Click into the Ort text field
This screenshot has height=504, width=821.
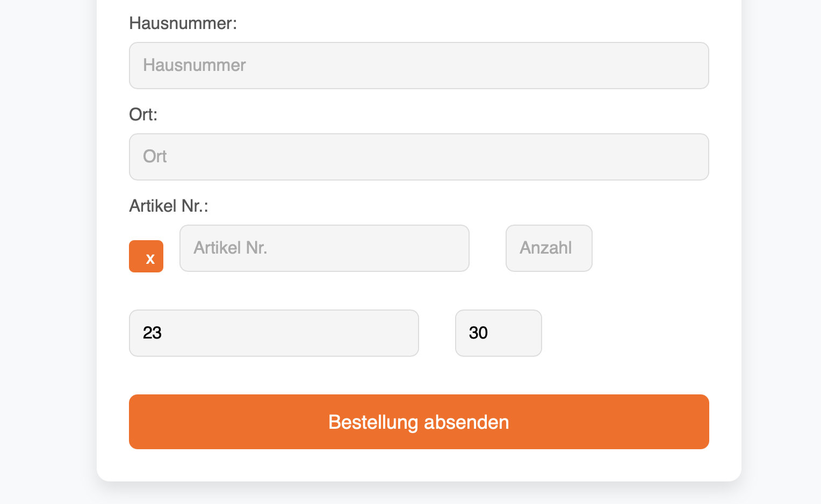419,157
